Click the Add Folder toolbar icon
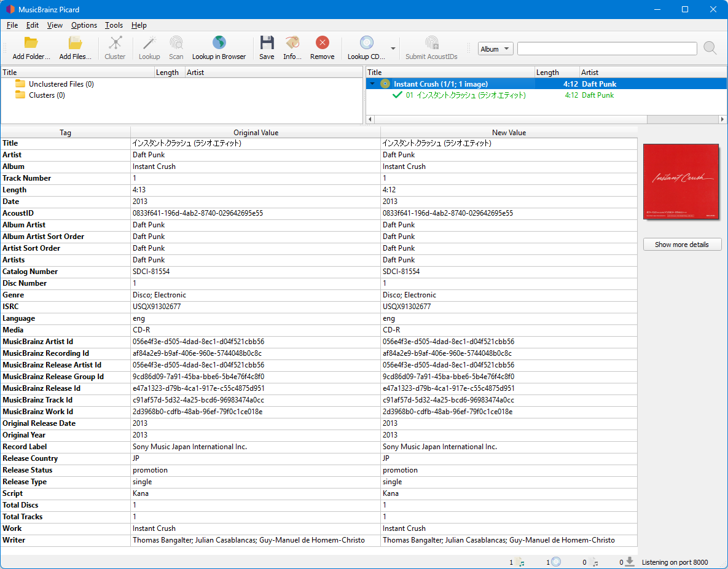Image resolution: width=728 pixels, height=569 pixels. pyautogui.click(x=31, y=43)
